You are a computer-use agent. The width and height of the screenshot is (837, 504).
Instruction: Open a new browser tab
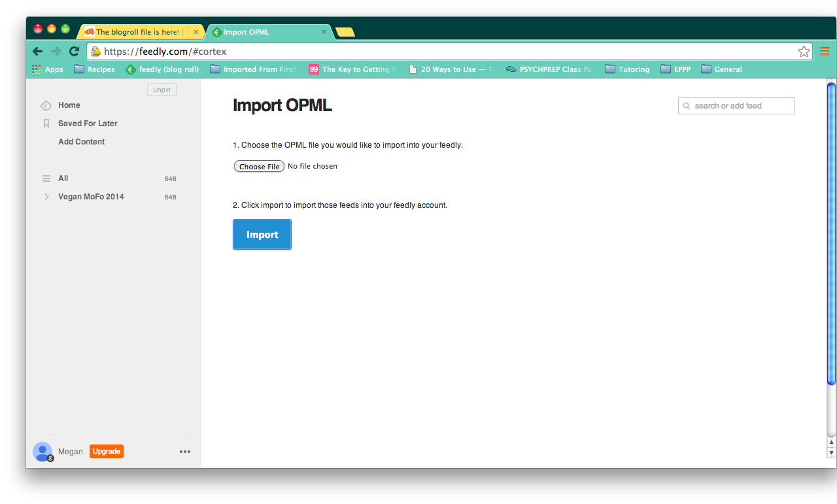[345, 32]
